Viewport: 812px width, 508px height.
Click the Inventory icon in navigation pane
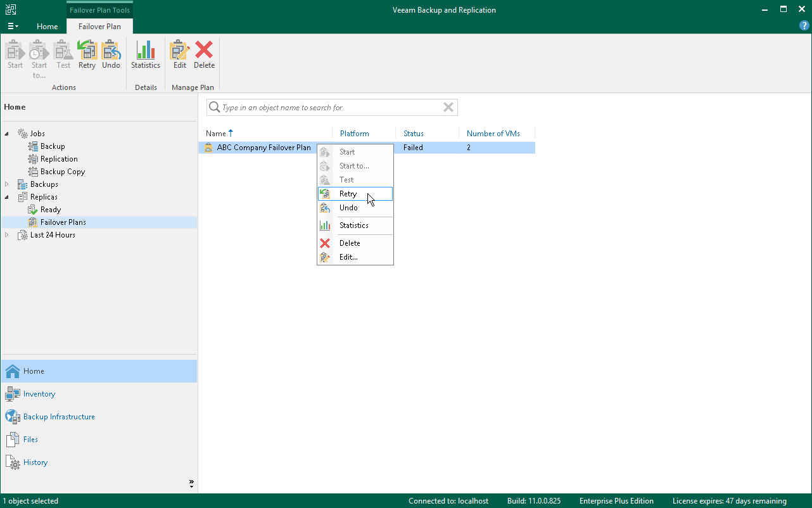(13, 394)
